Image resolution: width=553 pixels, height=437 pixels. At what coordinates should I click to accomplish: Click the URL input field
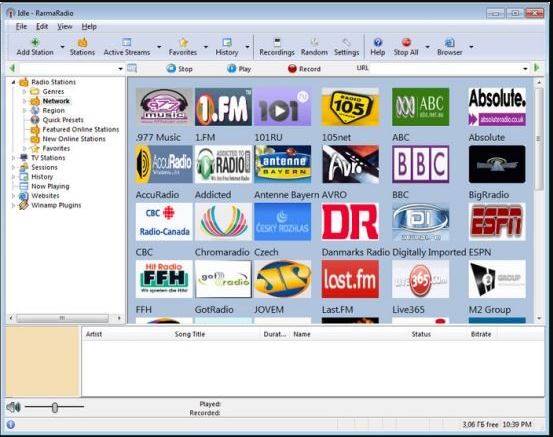[x=444, y=68]
